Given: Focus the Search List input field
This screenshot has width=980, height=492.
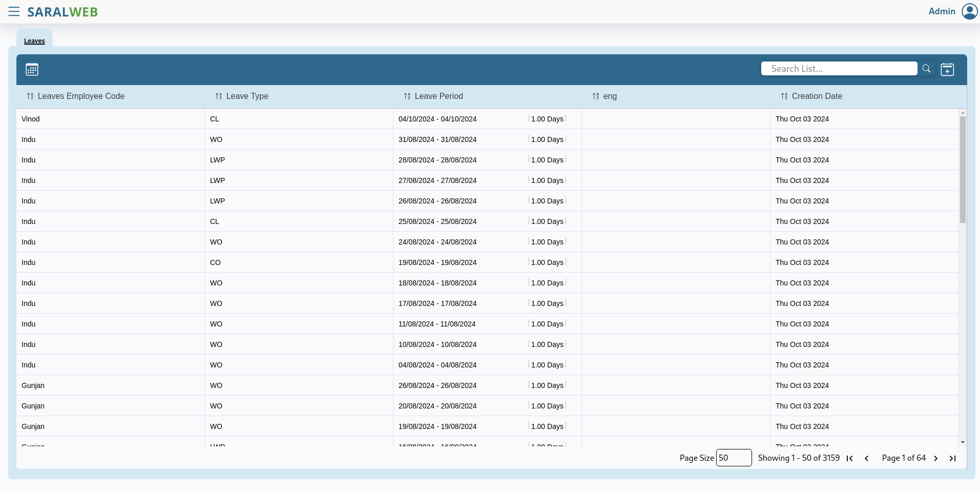Looking at the screenshot, I should pos(839,69).
